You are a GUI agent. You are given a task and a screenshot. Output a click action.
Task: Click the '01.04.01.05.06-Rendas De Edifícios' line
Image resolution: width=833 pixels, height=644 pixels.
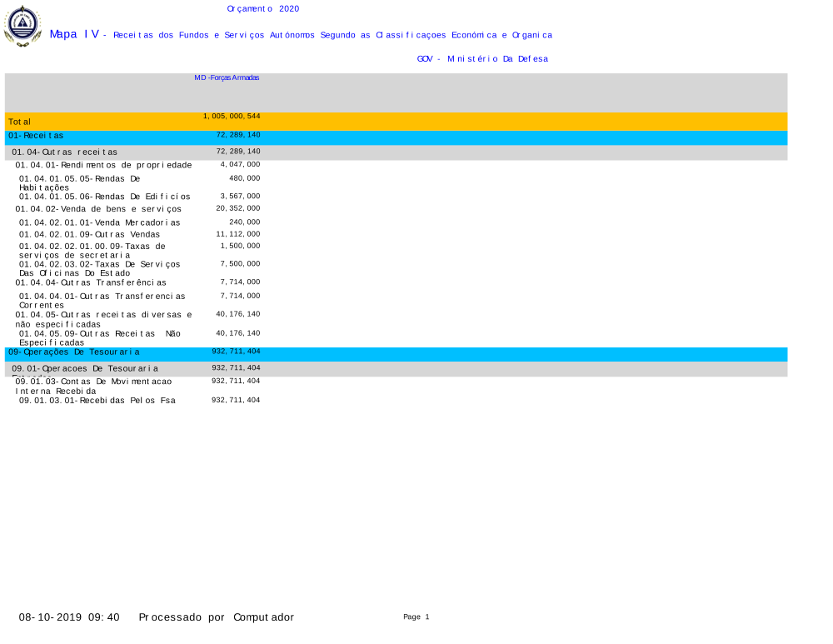tap(104, 197)
